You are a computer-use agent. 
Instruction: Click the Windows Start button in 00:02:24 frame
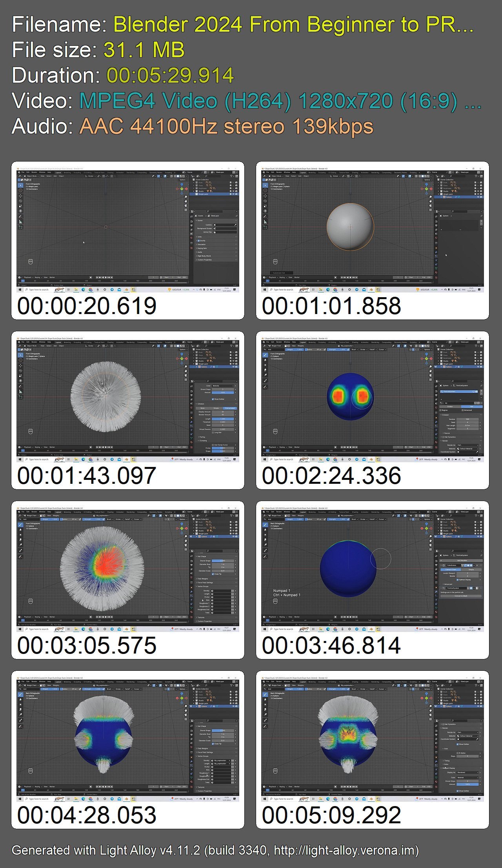coord(265,459)
